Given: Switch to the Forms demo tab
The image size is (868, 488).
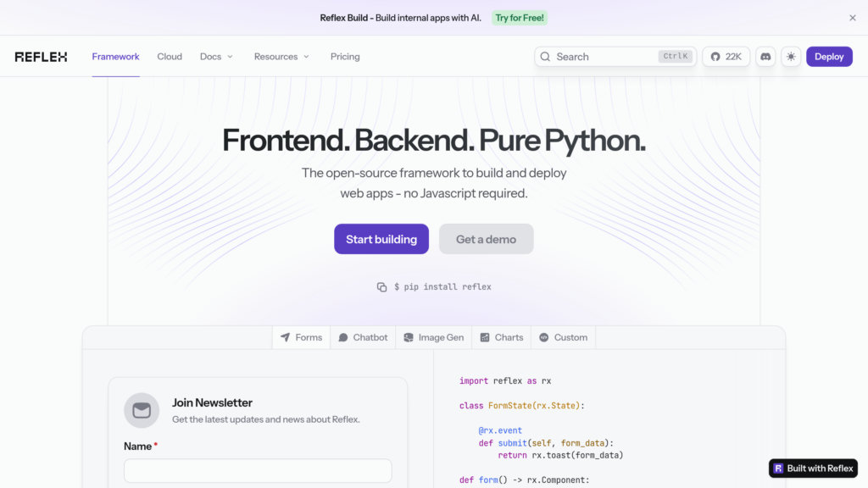Looking at the screenshot, I should coord(301,337).
